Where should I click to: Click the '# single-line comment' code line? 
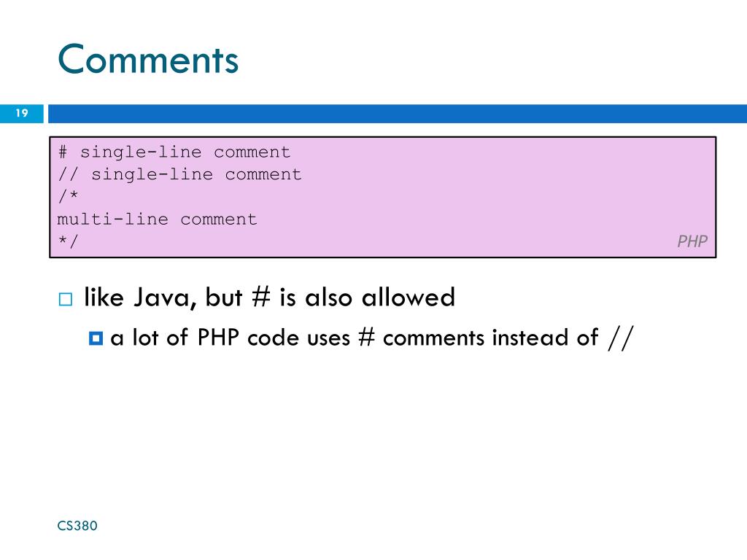[174, 152]
